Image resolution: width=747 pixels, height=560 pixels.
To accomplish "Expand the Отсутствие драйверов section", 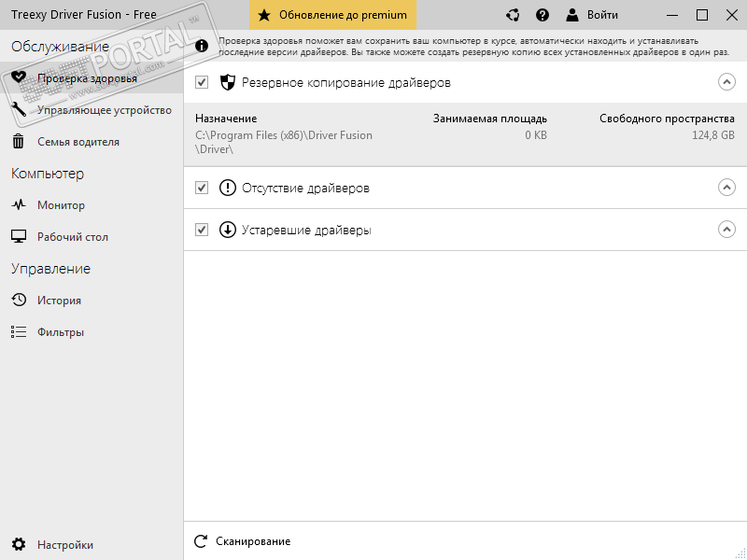I will pyautogui.click(x=726, y=188).
